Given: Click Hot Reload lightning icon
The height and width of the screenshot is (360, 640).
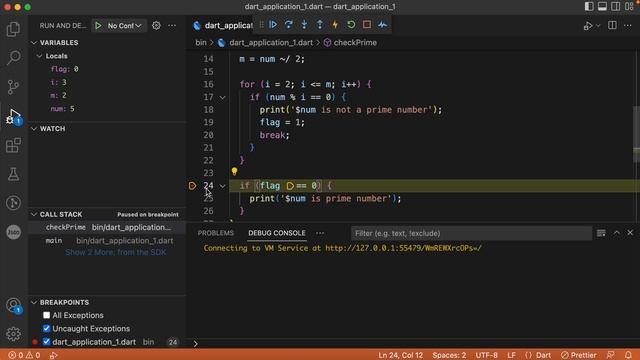Looking at the screenshot, I should pyautogui.click(x=335, y=24).
